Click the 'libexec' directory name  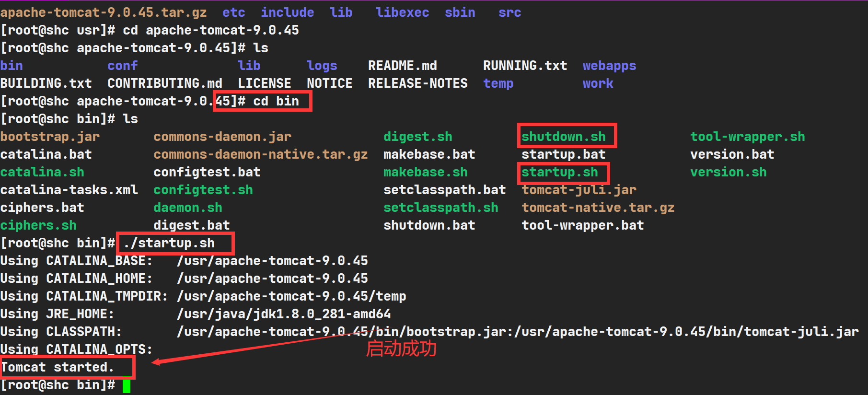click(x=403, y=12)
